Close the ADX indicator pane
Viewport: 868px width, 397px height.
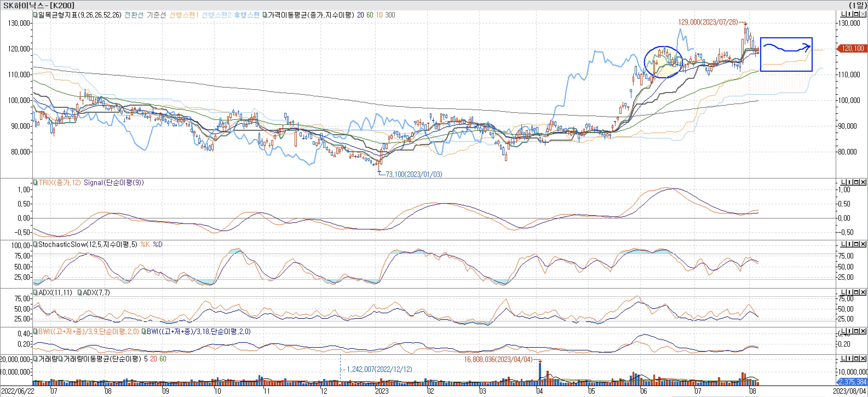(x=863, y=292)
